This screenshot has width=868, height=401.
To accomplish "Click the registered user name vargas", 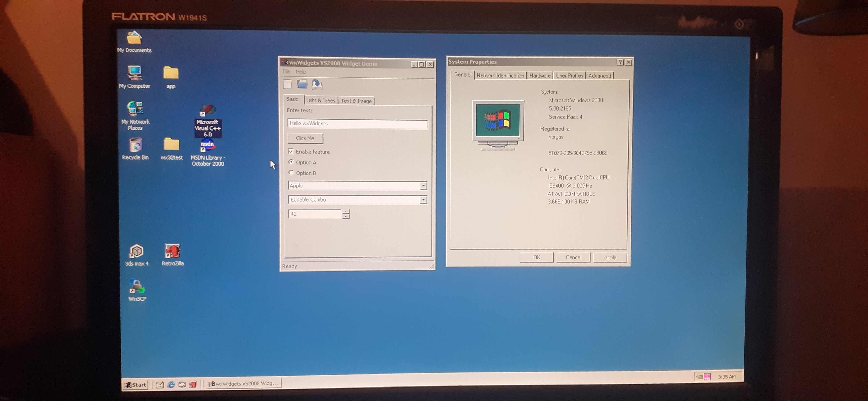I will click(556, 137).
